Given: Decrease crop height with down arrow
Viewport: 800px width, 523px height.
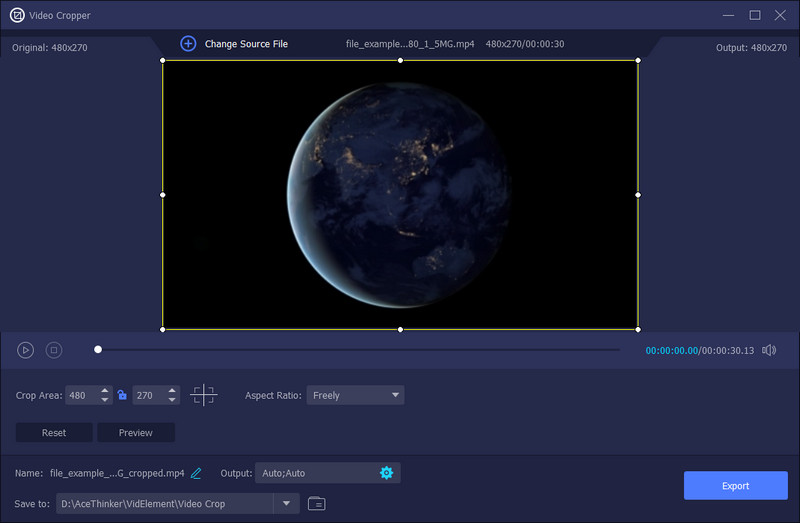Looking at the screenshot, I should pyautogui.click(x=172, y=400).
